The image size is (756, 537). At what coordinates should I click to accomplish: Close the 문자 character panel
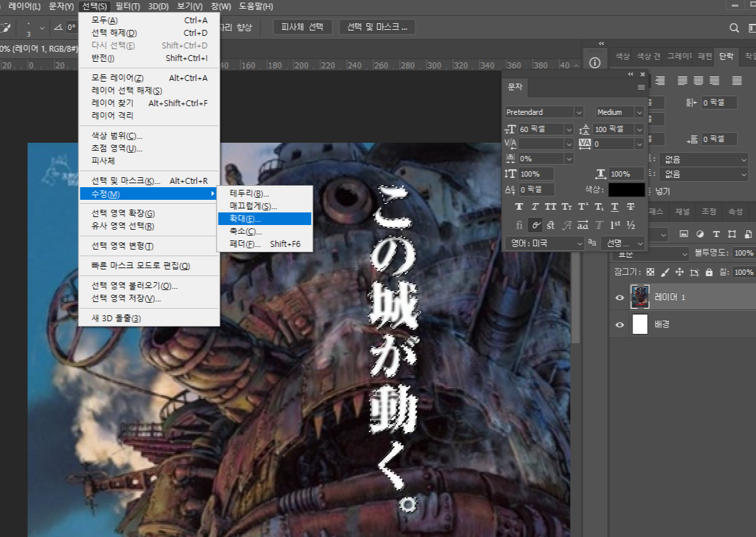642,74
